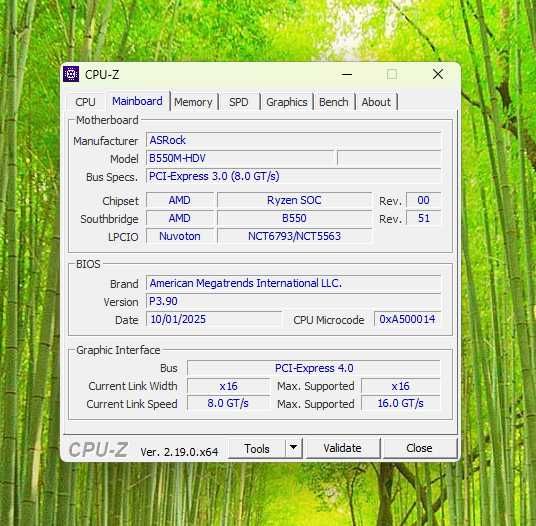Open the Graphics tab
536x526 pixels.
[x=286, y=102]
